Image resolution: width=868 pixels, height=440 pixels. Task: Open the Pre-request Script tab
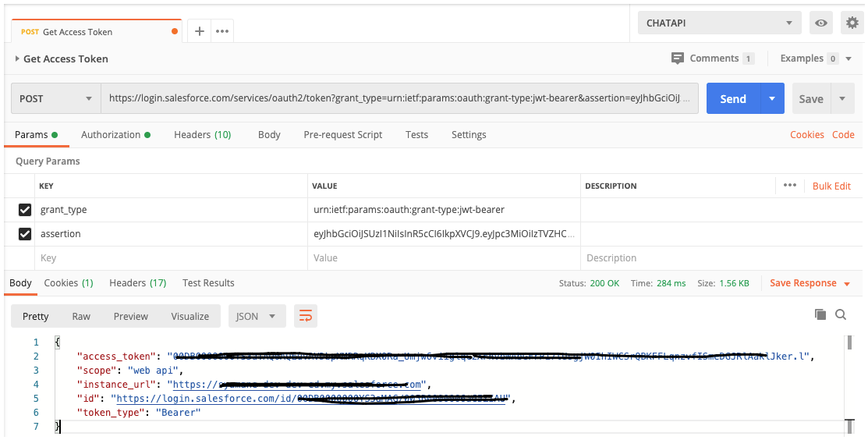tap(342, 134)
